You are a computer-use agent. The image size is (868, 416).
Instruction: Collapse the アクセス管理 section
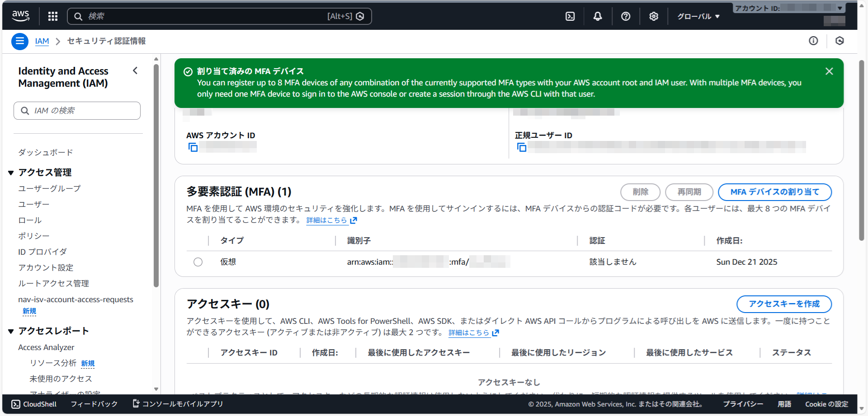11,173
